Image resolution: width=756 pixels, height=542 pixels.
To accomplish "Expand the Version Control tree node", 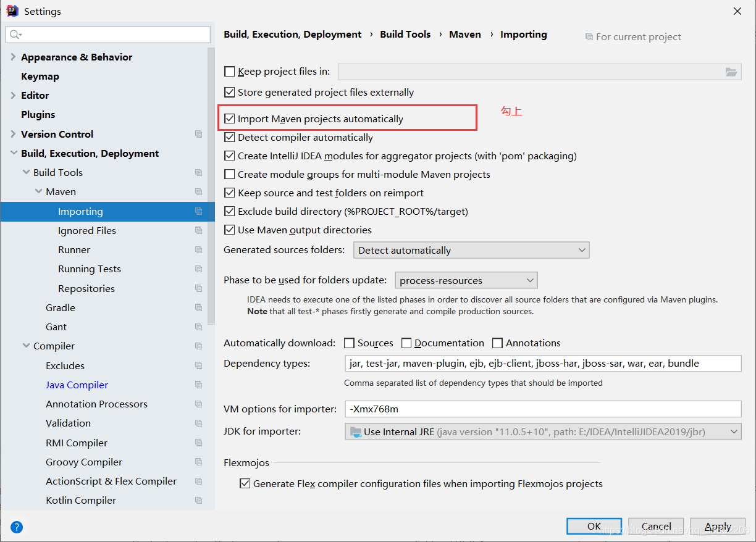I will pos(13,134).
